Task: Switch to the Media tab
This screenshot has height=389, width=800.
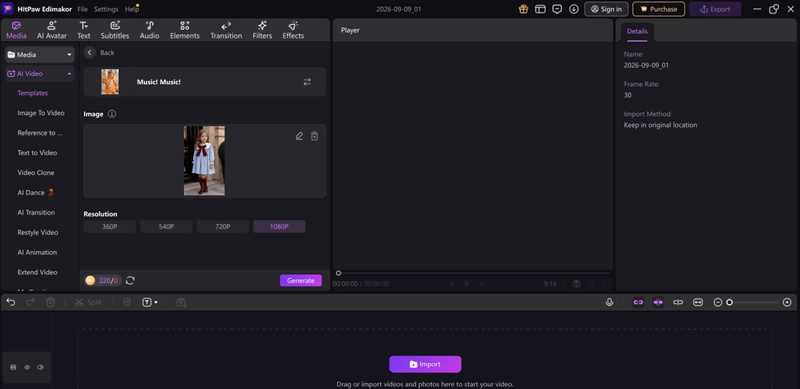Action: pyautogui.click(x=16, y=30)
